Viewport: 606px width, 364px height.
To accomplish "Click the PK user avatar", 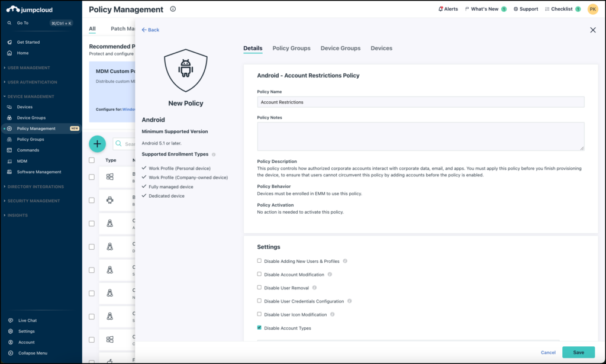I will (x=592, y=9).
